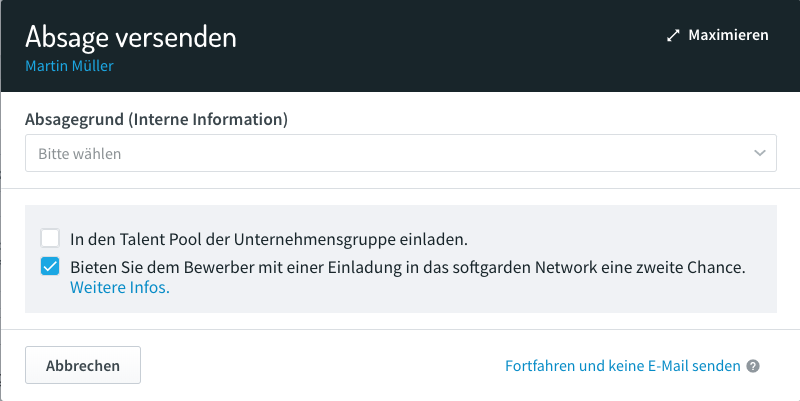Choose 'Fortfahren und keine E-Mail senden'
The width and height of the screenshot is (800, 401).
point(622,366)
